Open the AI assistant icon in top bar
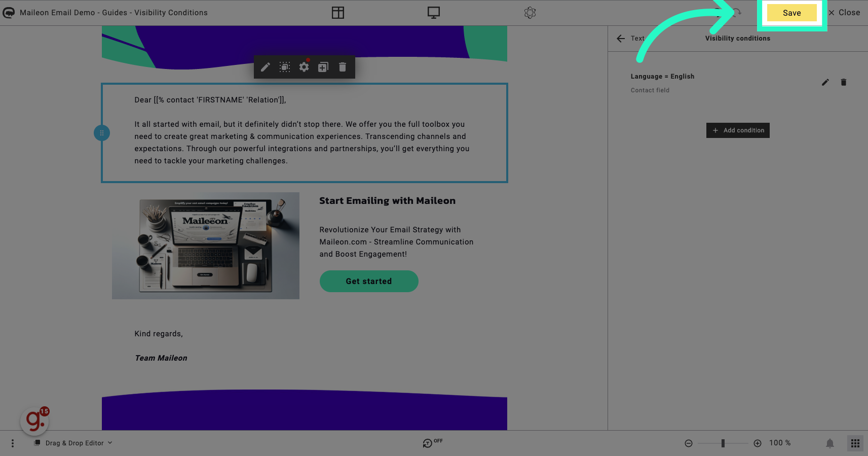This screenshot has width=868, height=456. [530, 13]
